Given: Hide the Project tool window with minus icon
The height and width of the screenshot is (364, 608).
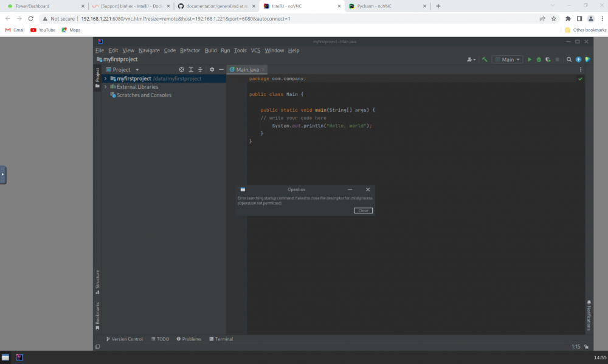Looking at the screenshot, I should tap(221, 69).
